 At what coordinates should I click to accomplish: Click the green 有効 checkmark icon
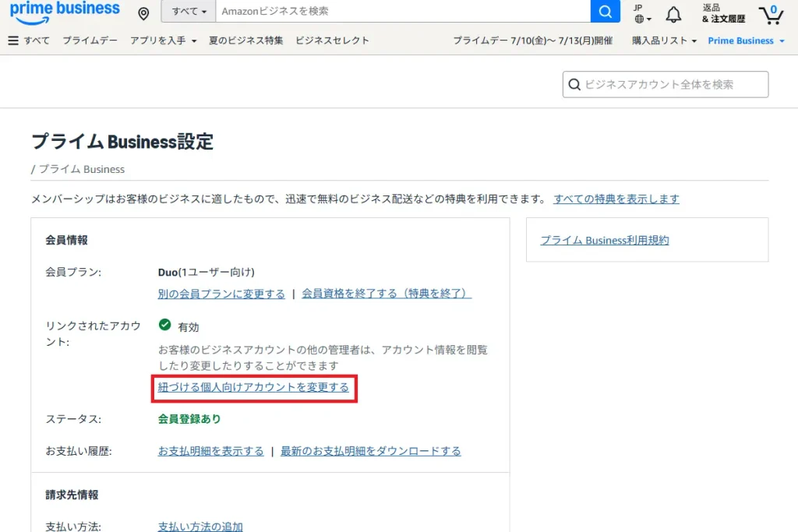(165, 325)
